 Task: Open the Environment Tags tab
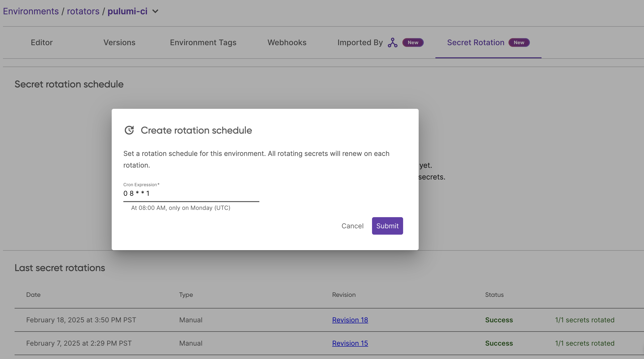(203, 42)
